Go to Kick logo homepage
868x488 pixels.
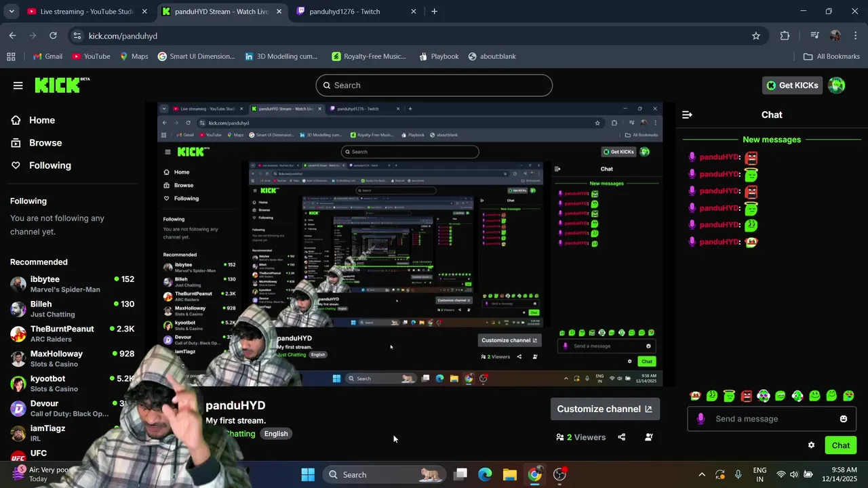coord(62,85)
